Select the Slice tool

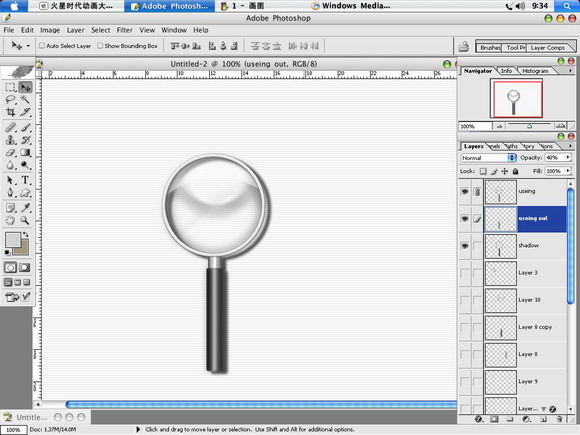tap(25, 112)
